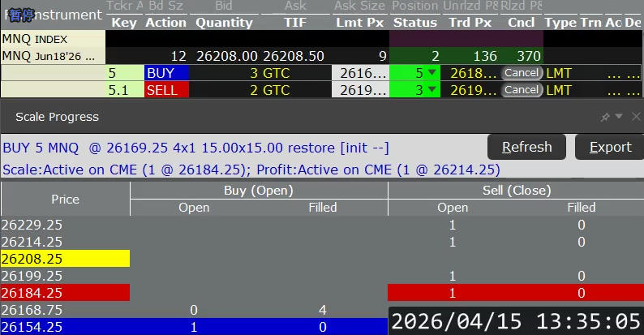This screenshot has height=335, width=644.
Task: Click LMT order type on SELL row
Action: point(559,90)
